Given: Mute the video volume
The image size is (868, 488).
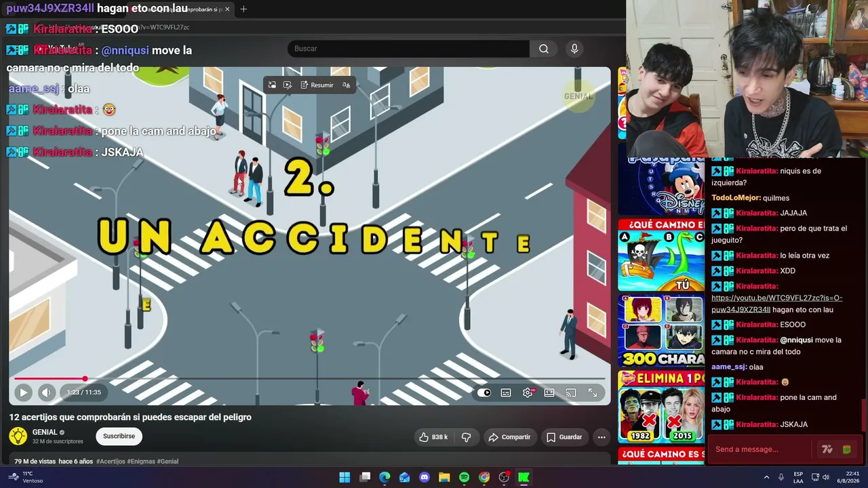Looking at the screenshot, I should pyautogui.click(x=46, y=392).
